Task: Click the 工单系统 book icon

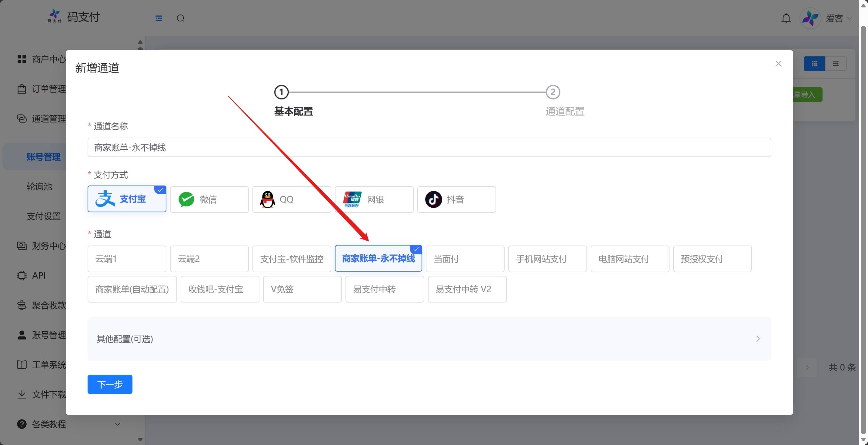Action: point(22,365)
